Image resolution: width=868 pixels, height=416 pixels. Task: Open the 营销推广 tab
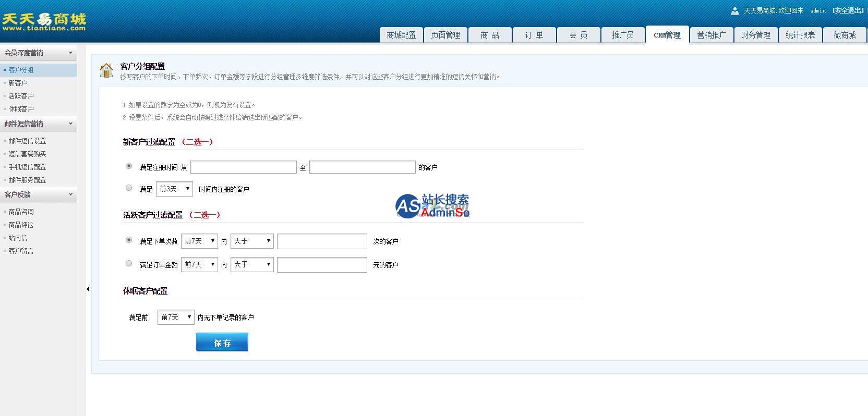712,35
